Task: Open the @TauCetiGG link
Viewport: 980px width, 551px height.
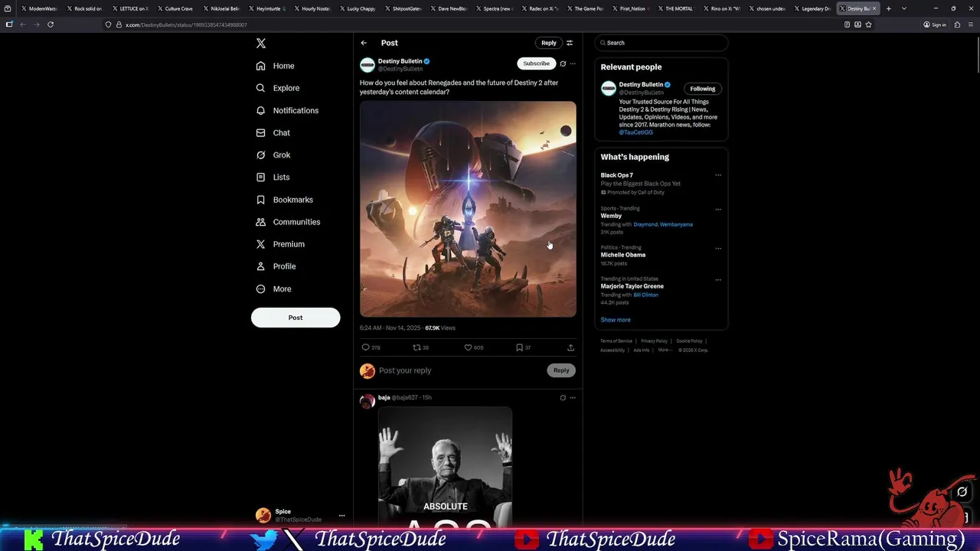Action: click(635, 132)
